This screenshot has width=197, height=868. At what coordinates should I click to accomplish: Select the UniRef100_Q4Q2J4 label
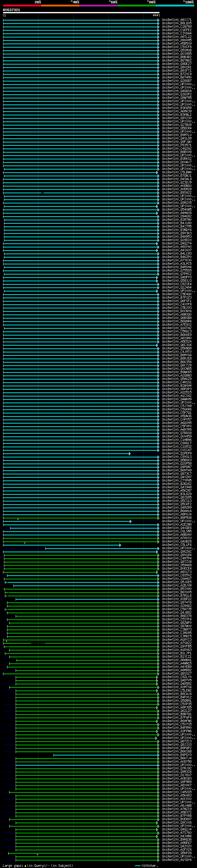tap(177, 829)
